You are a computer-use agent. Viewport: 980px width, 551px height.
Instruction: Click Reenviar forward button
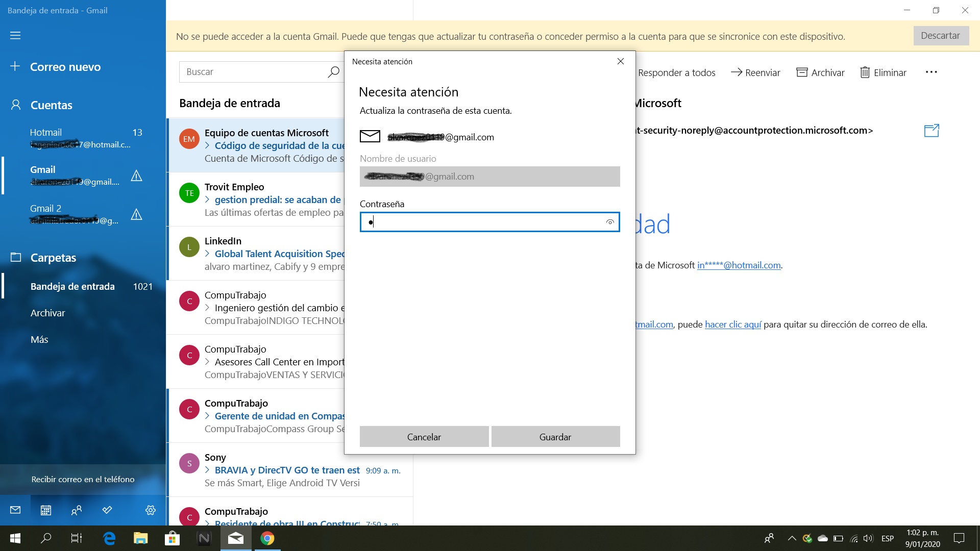click(755, 72)
